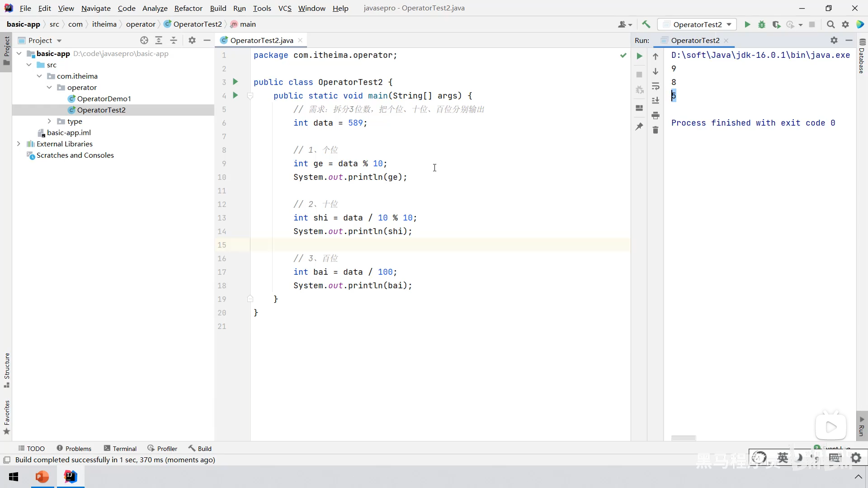Image resolution: width=868 pixels, height=488 pixels.
Task: Expand the type package folder
Action: click(49, 121)
